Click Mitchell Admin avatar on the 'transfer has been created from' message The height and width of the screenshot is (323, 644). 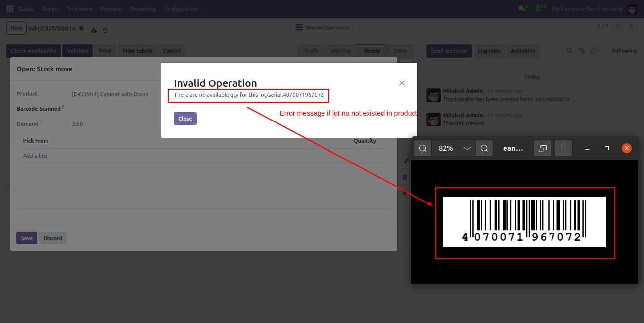(434, 95)
